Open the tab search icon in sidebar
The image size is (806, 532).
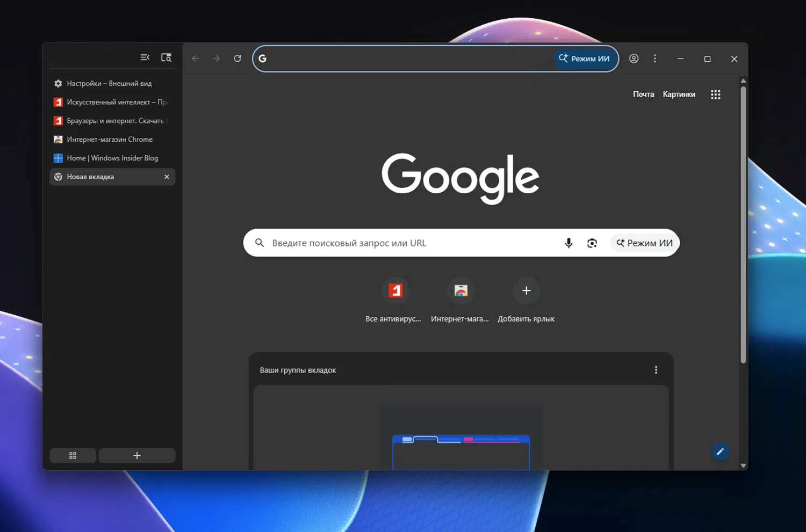(166, 57)
